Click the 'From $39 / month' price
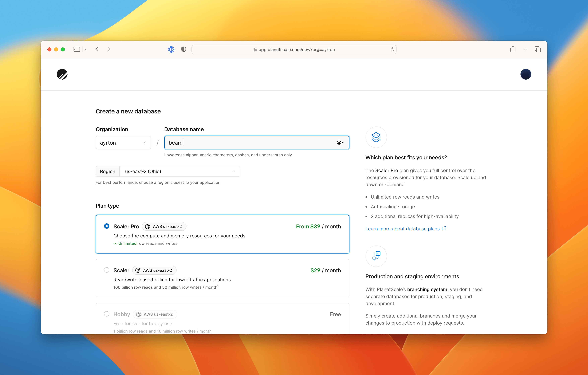This screenshot has height=375, width=588. click(318, 227)
